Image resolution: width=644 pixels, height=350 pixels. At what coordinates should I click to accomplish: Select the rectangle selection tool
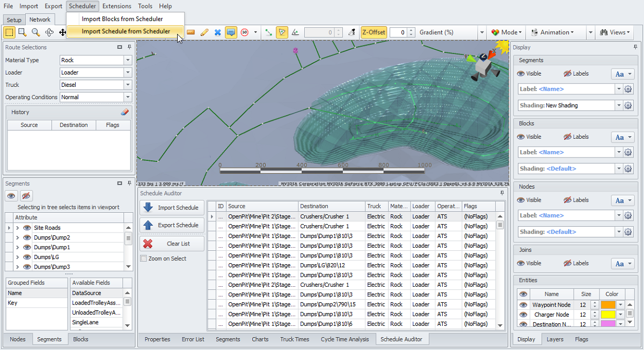(10, 32)
